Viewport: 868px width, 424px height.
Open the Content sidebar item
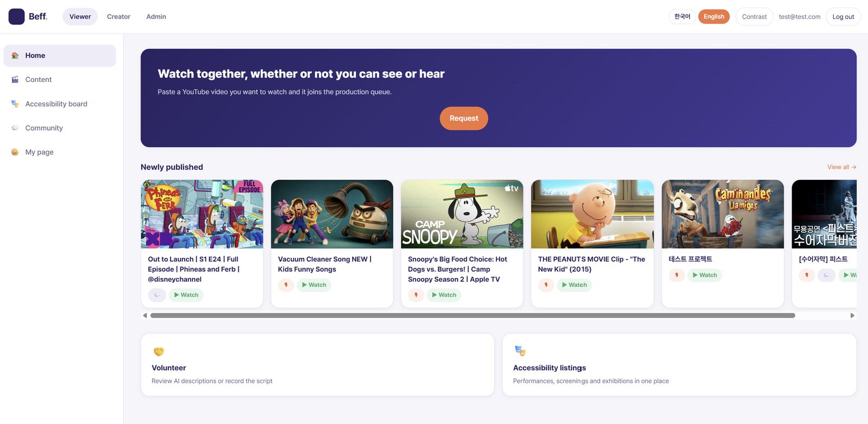60,80
